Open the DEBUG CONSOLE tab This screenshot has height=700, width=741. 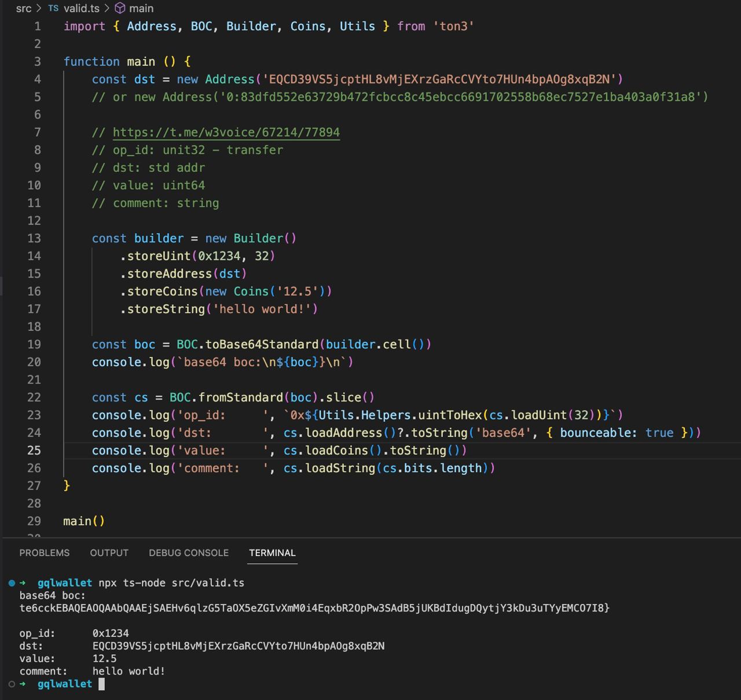coord(189,553)
